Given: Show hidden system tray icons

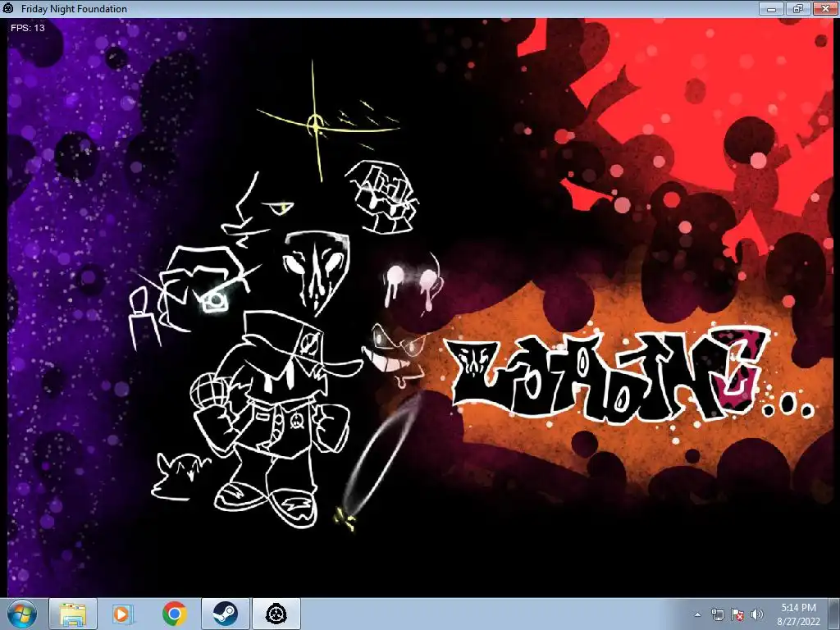Looking at the screenshot, I should coord(697,615).
